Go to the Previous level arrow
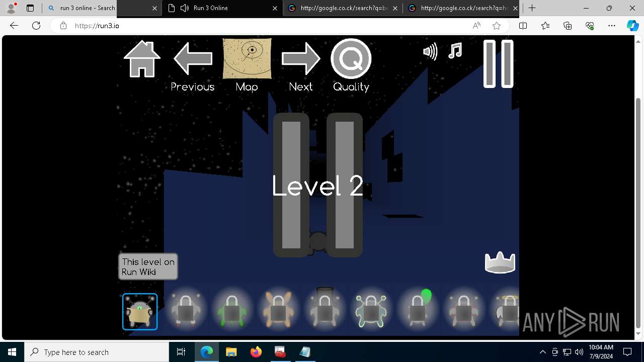This screenshot has height=362, width=644. [x=193, y=59]
